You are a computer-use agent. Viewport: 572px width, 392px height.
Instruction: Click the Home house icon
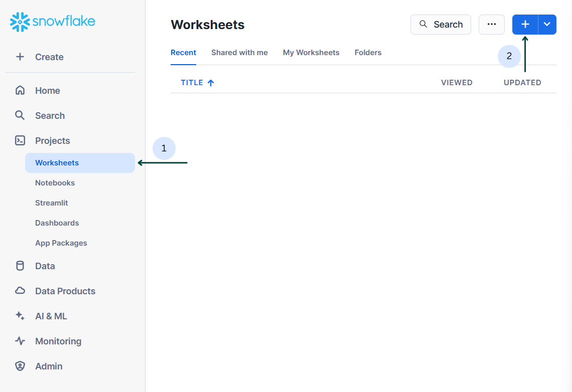click(x=20, y=90)
